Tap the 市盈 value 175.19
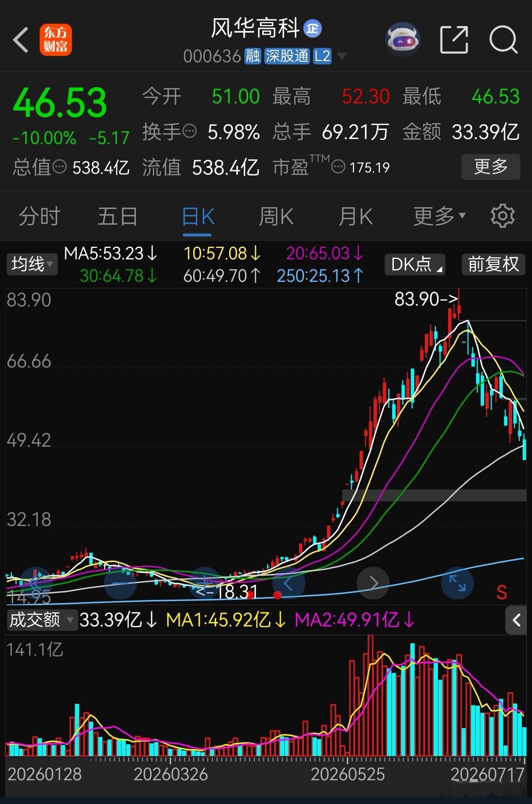Viewport: 532px width, 804px height. pyautogui.click(x=369, y=167)
